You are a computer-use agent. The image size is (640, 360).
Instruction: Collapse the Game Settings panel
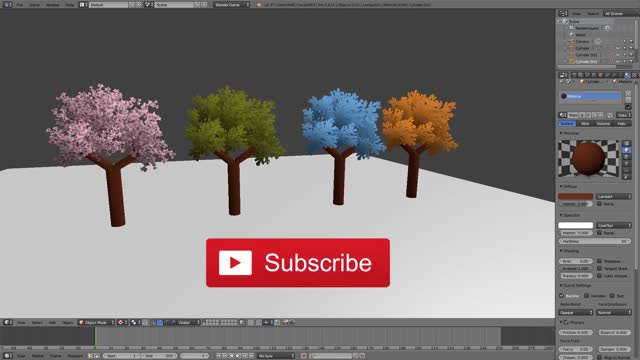561,285
